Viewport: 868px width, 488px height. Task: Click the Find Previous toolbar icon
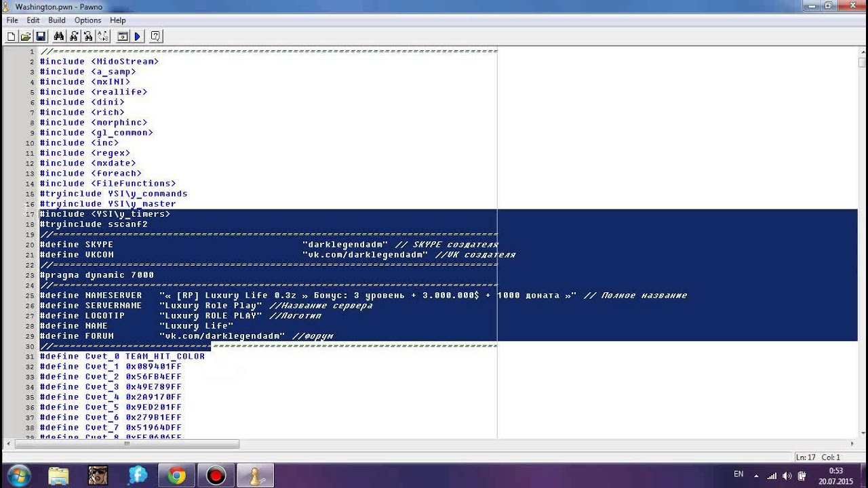(x=89, y=37)
